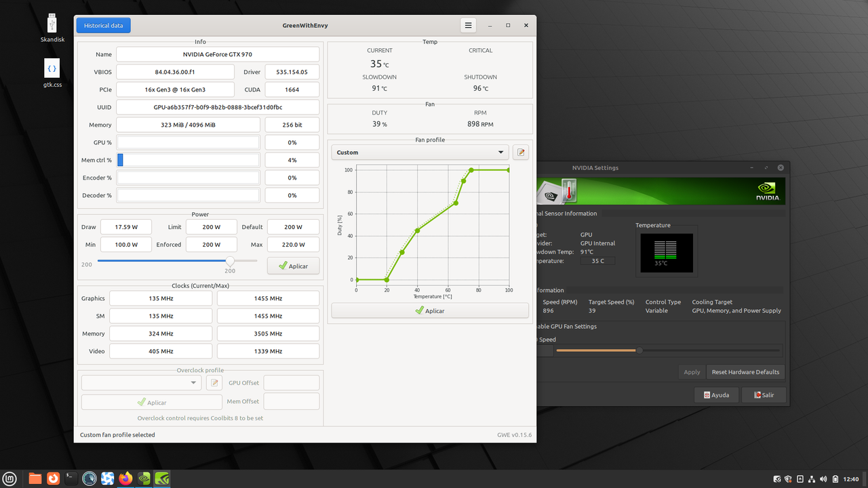This screenshot has width=868, height=488.
Task: Click the Name field NVIDIA GeForce GTX 970
Action: point(218,54)
